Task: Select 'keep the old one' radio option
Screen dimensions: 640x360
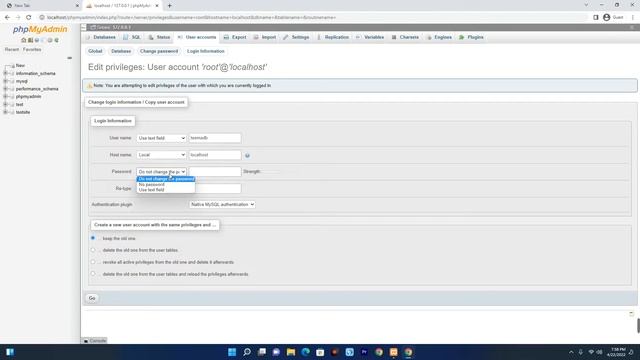Action: point(93,238)
